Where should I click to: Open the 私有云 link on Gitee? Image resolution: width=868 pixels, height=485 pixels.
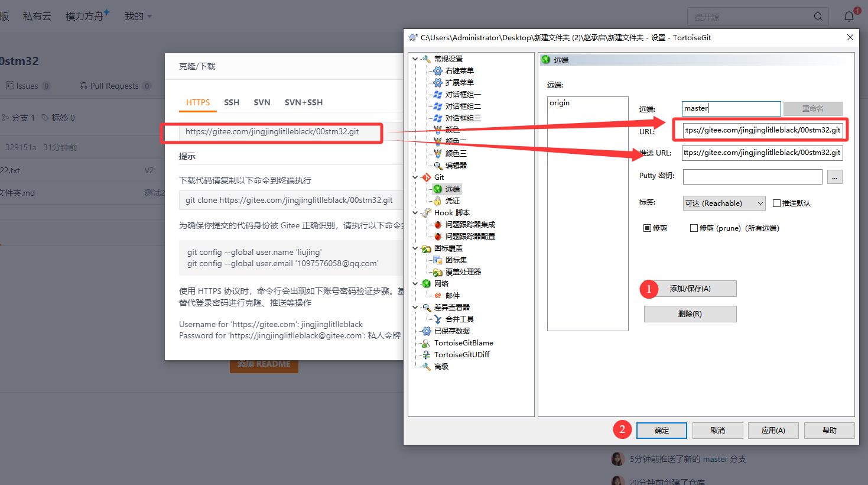37,17
